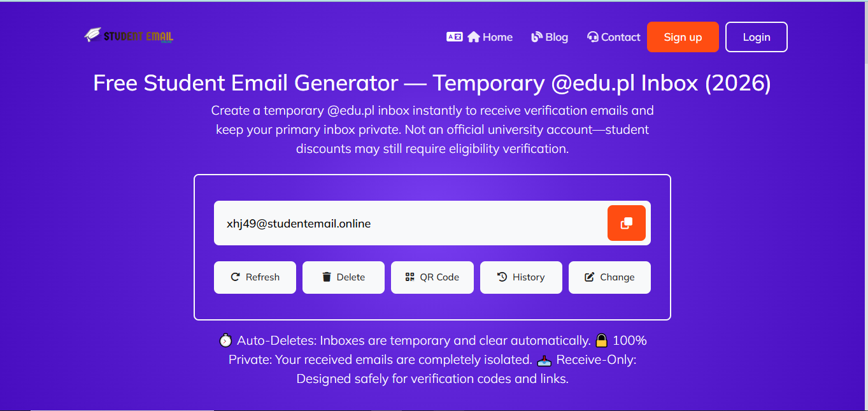Screen dimensions: 868x411
Task: Open the language translation icon
Action: [454, 37]
